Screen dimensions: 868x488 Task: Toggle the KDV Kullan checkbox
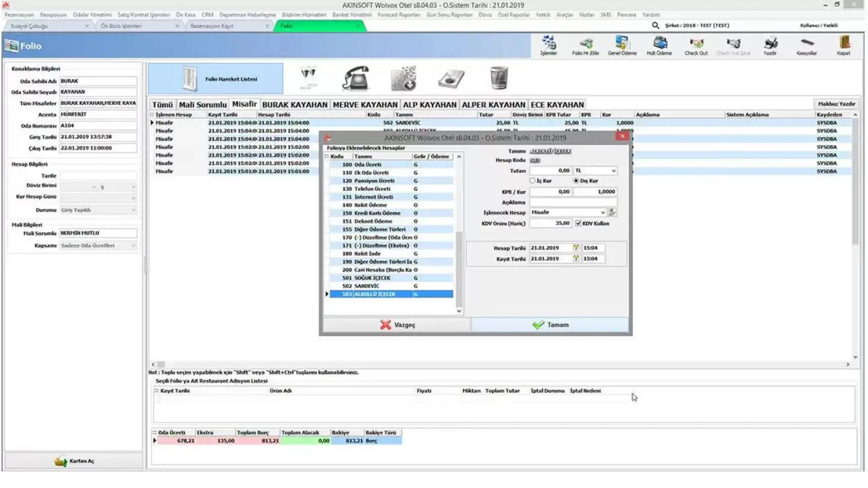[x=579, y=223]
